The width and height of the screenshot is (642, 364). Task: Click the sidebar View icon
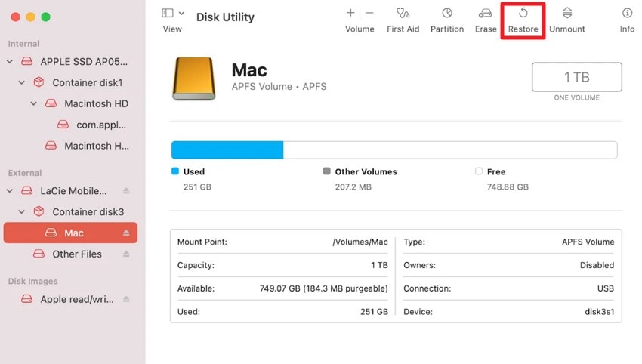[x=168, y=13]
